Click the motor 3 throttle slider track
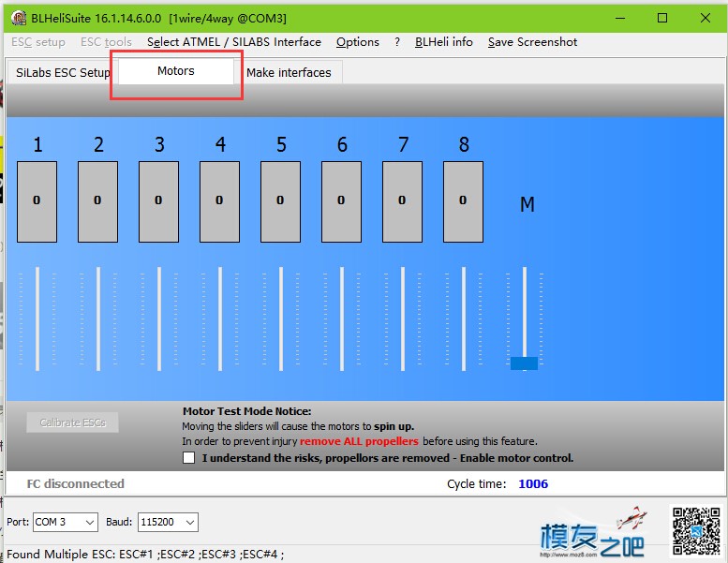728x563 pixels. pyautogui.click(x=159, y=319)
